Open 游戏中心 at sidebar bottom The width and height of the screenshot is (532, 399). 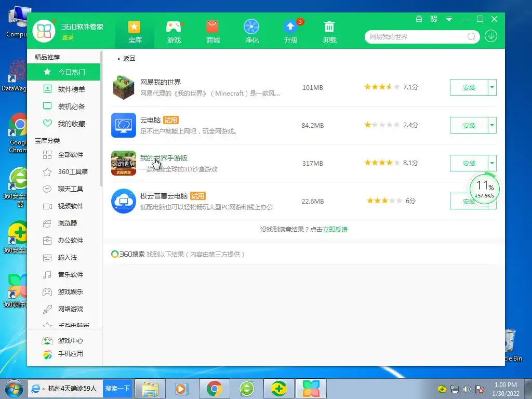62,341
